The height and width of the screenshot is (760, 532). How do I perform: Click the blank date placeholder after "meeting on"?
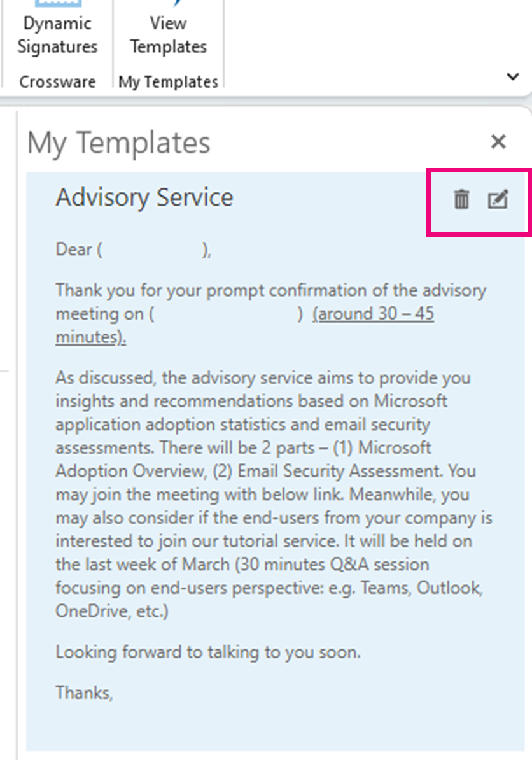click(226, 314)
